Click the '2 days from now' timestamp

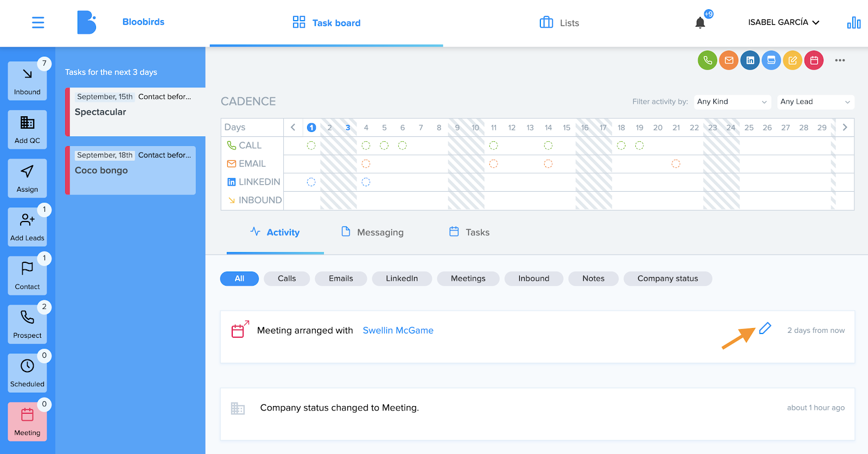tap(816, 330)
